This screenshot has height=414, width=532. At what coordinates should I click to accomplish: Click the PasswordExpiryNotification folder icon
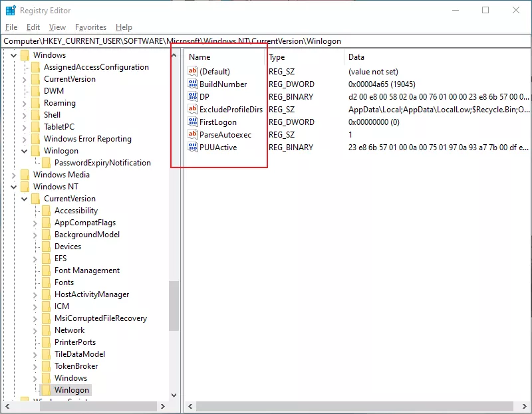click(47, 163)
